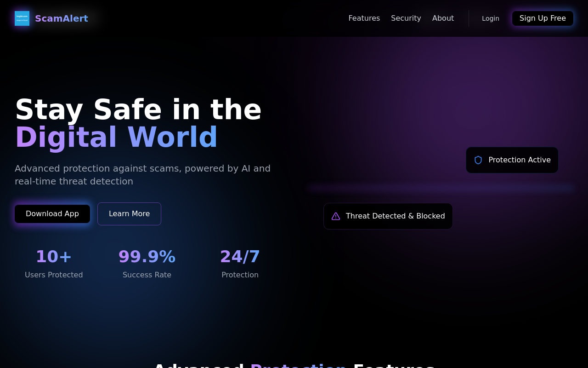Click the shield icon in Protection Active
Screen dimensions: 588x368
pos(478,160)
